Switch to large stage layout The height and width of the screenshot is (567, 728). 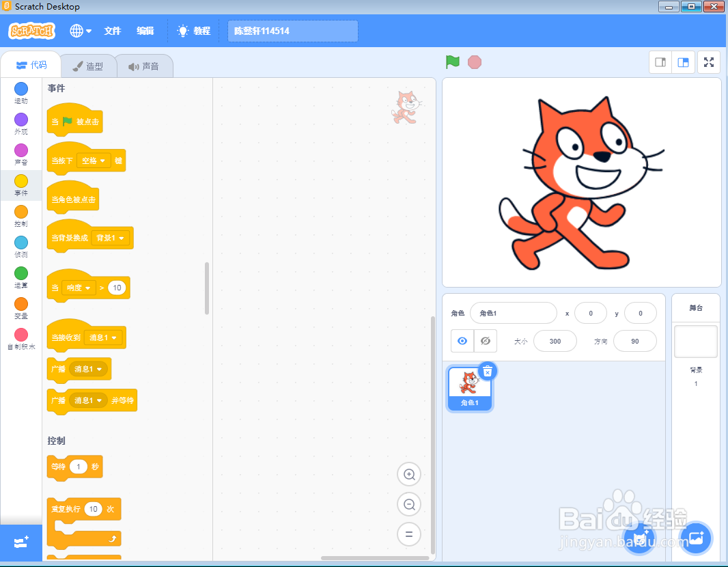click(x=684, y=62)
